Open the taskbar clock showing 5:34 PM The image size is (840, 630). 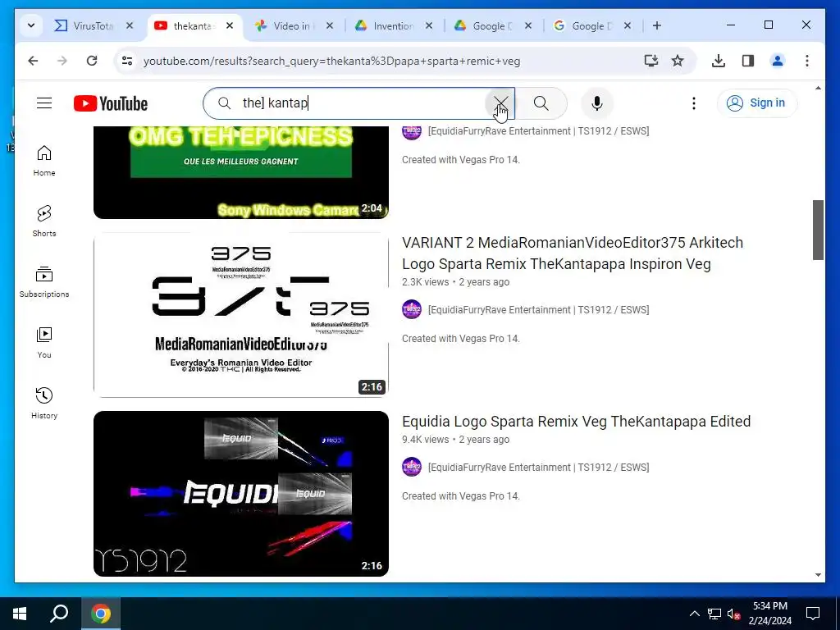(x=769, y=614)
